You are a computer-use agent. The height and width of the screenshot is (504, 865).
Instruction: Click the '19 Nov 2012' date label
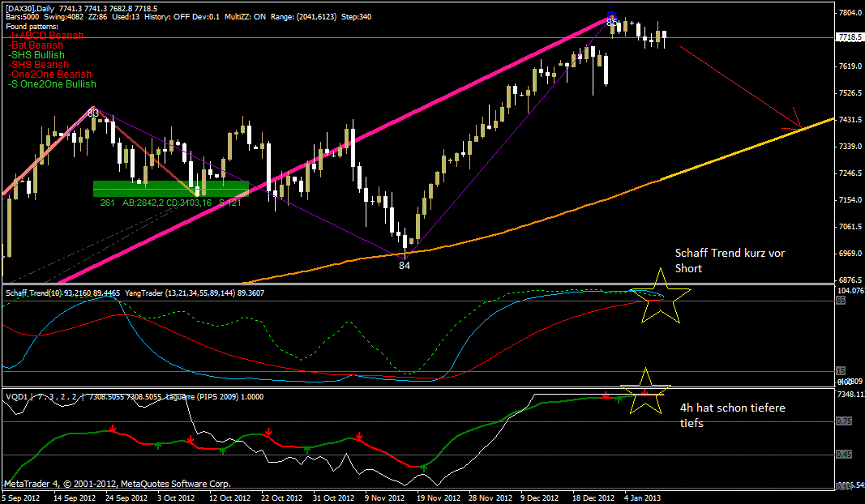click(439, 498)
